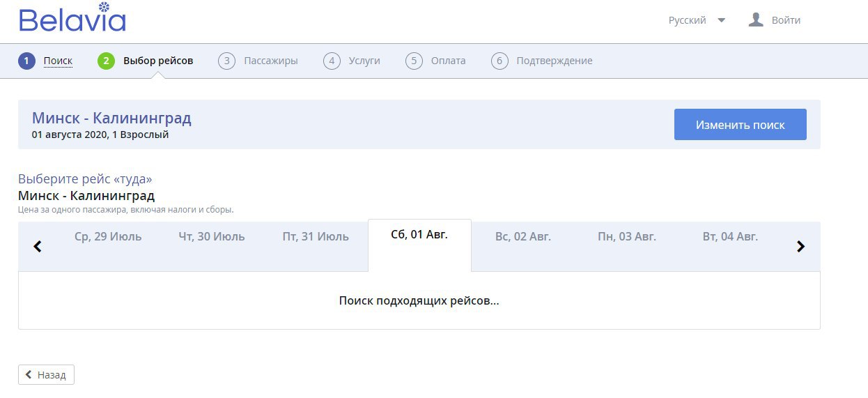Click the Выберите рейс «туда» heading
Viewport: 868px width, 398px height.
tap(85, 179)
